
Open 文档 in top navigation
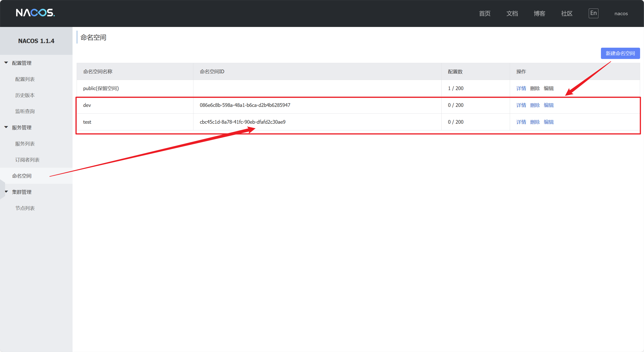point(512,14)
